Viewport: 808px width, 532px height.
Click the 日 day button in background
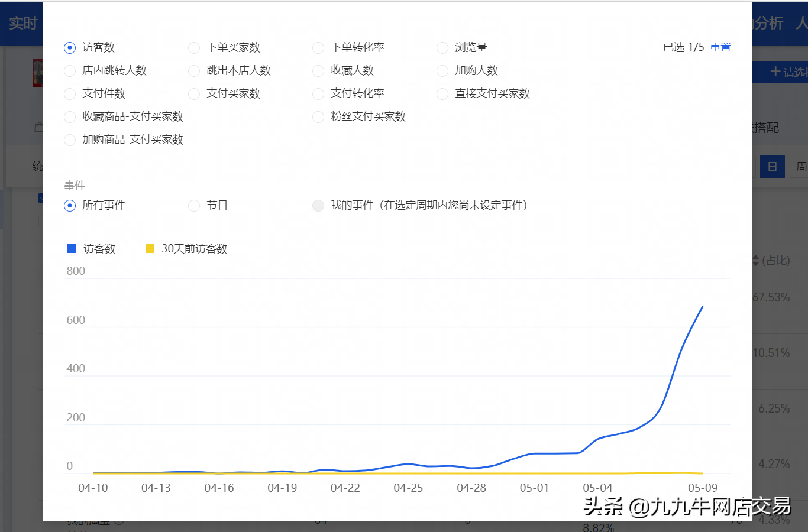point(773,167)
